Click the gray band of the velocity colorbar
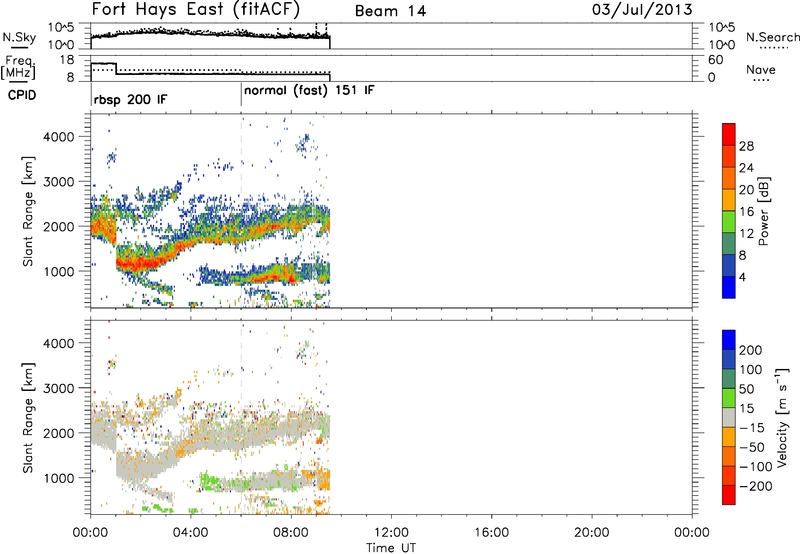Viewport: 800px width, 554px height. click(x=729, y=417)
